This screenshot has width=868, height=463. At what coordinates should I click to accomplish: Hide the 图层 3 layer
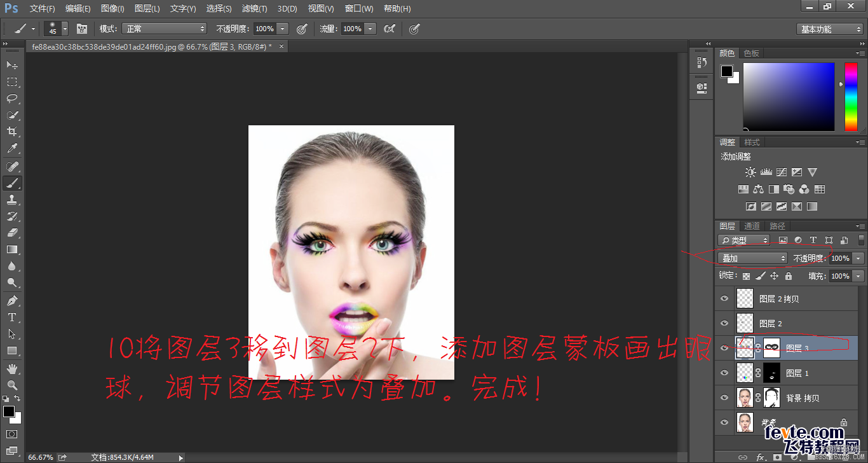[x=724, y=348]
